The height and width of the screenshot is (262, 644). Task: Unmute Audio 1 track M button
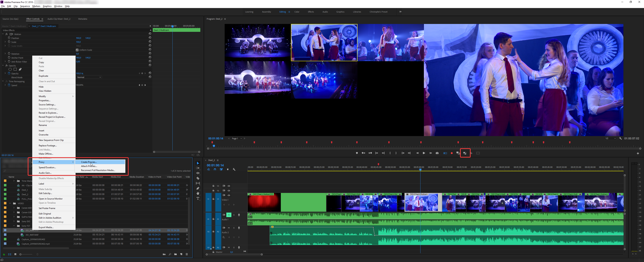click(x=229, y=215)
